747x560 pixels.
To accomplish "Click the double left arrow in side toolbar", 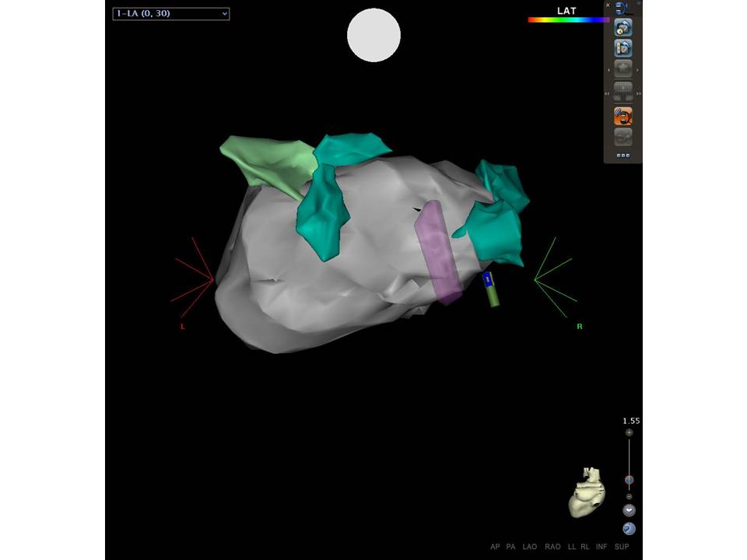I will [608, 93].
